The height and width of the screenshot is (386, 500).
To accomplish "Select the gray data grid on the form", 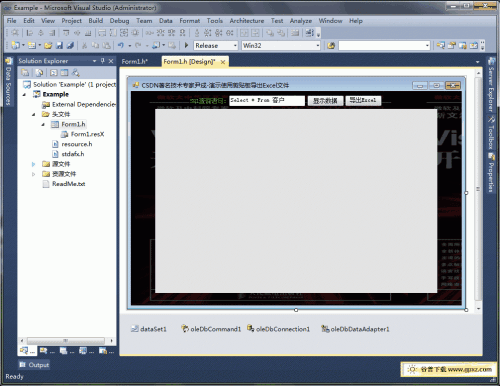I will (x=296, y=201).
